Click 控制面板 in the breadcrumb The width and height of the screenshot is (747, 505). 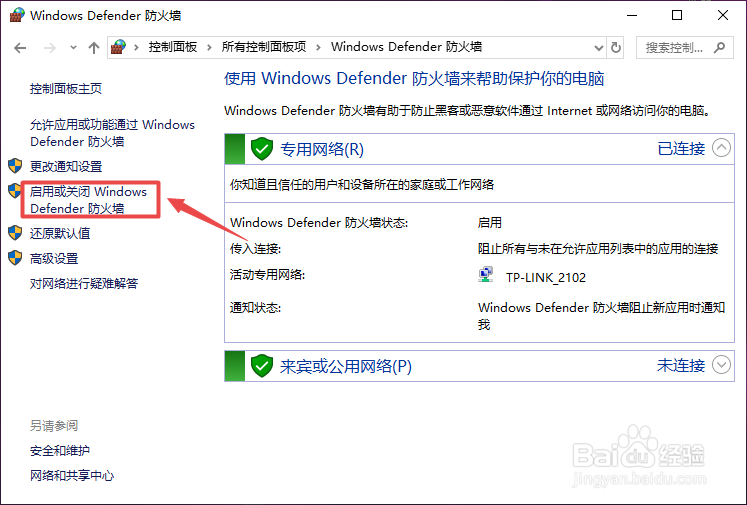172,47
